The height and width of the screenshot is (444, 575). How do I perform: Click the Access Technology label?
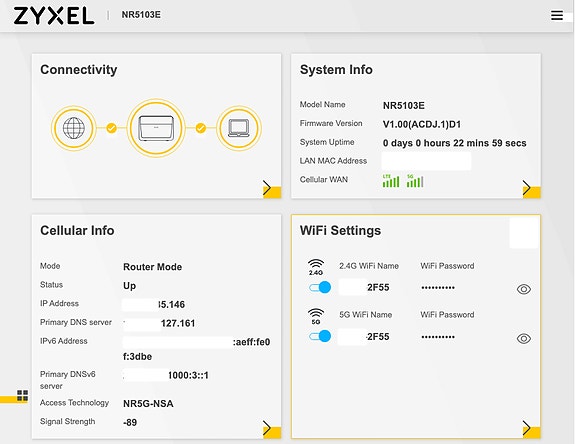[x=74, y=403]
